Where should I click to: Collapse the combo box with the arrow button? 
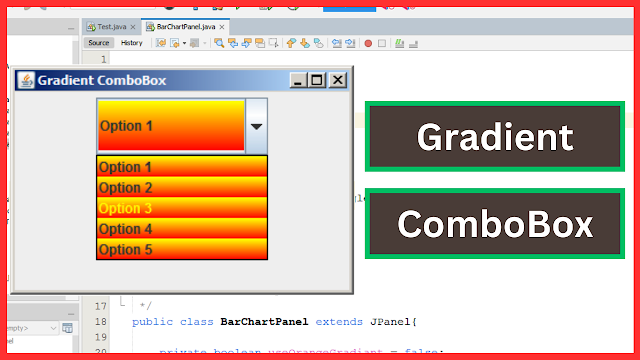[x=256, y=126]
